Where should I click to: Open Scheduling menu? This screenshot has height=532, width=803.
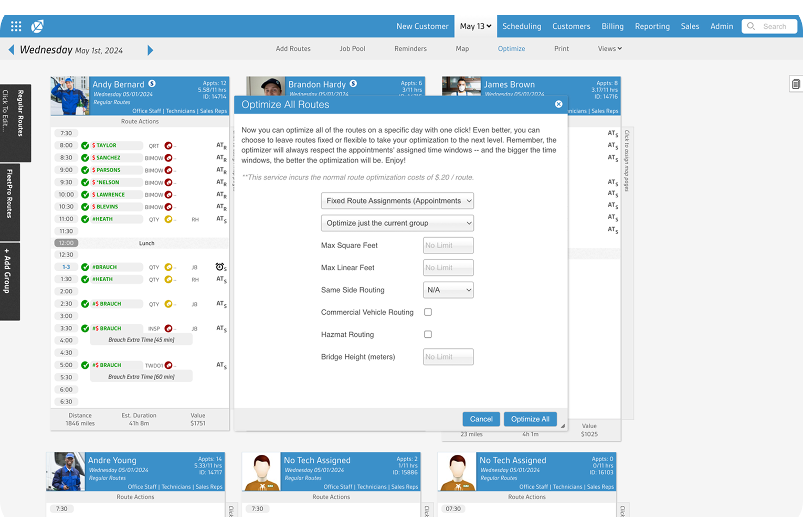tap(522, 26)
